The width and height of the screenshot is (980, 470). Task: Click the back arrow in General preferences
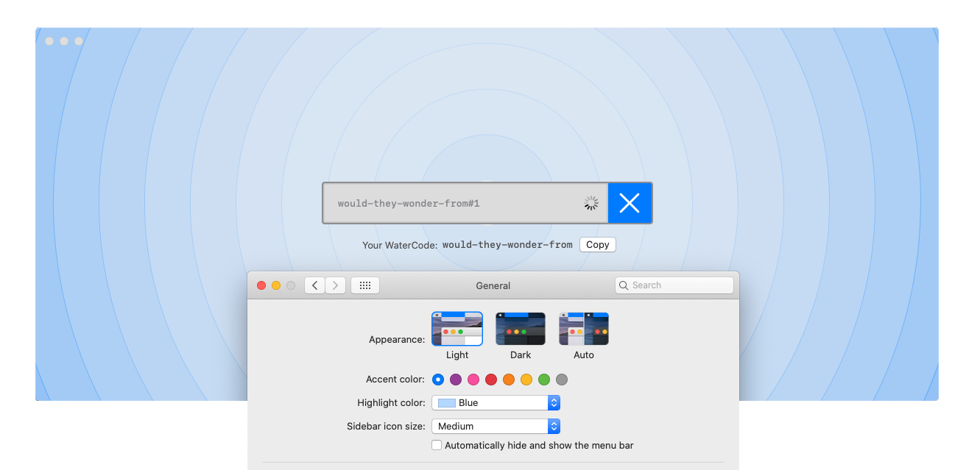(315, 285)
